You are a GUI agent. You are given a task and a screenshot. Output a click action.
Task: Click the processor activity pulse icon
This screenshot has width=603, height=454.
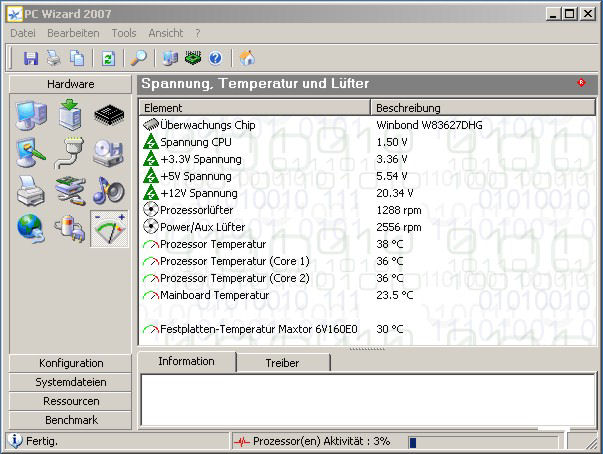(242, 442)
